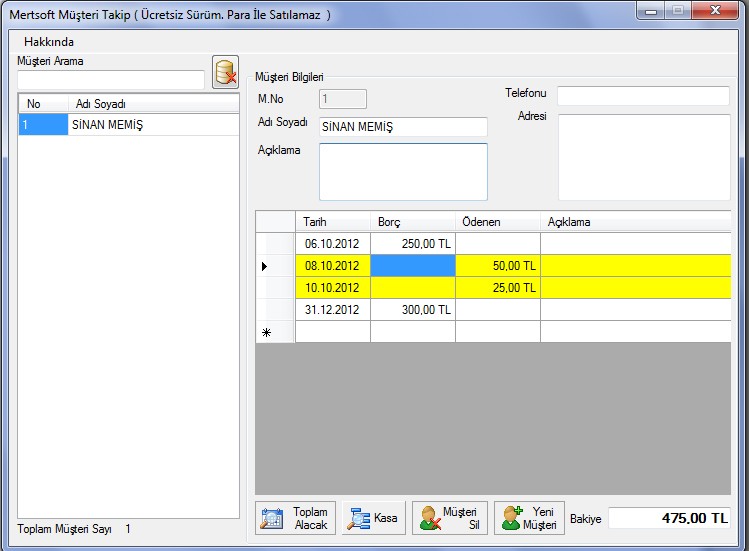Click the Açıklama cell of the 06.10.2012 row
The image size is (749, 551).
tap(636, 244)
